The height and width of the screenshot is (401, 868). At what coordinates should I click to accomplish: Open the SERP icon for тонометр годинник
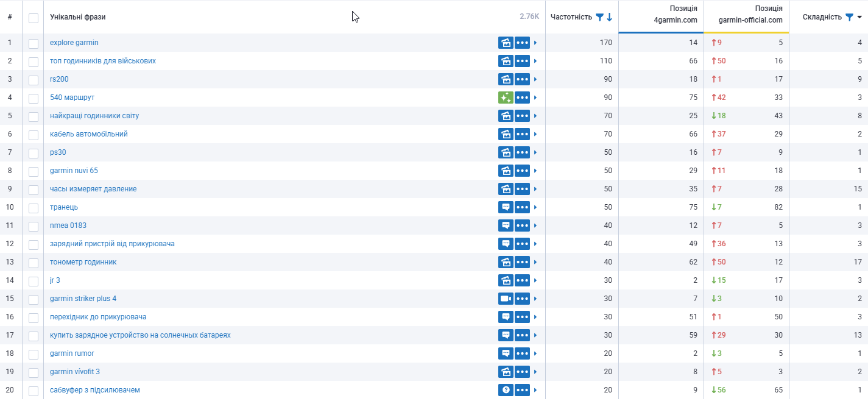[506, 262]
